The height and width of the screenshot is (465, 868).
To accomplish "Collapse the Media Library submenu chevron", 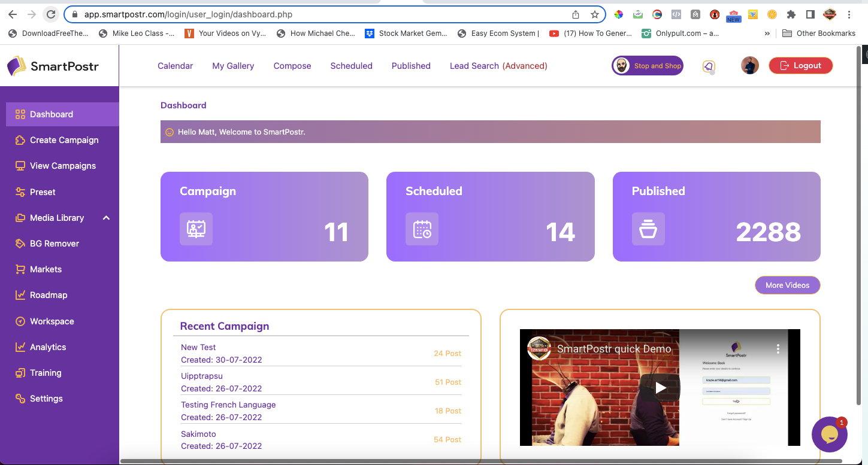I will pos(106,218).
